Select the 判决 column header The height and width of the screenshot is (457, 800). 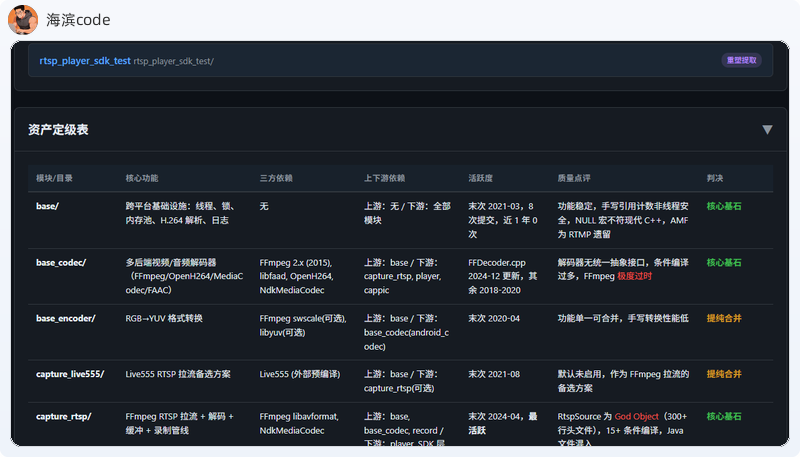click(x=715, y=178)
